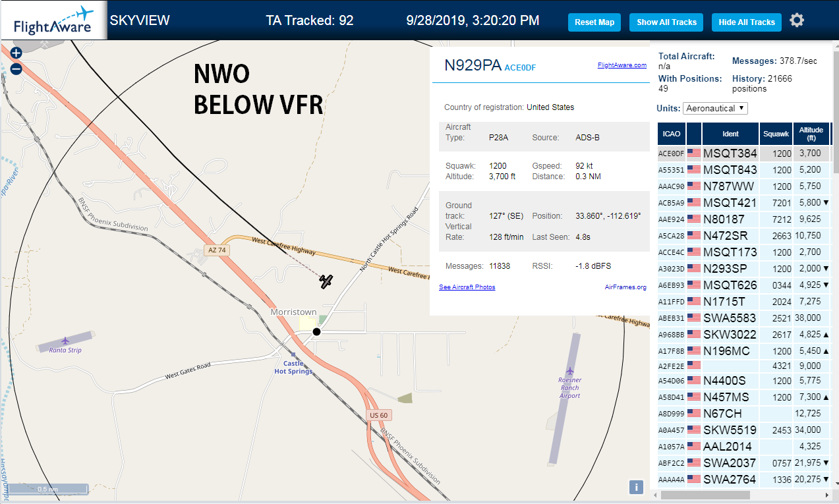Select the N80187 aircraft row
Image resolution: width=839 pixels, height=504 pixels.
pos(744,219)
